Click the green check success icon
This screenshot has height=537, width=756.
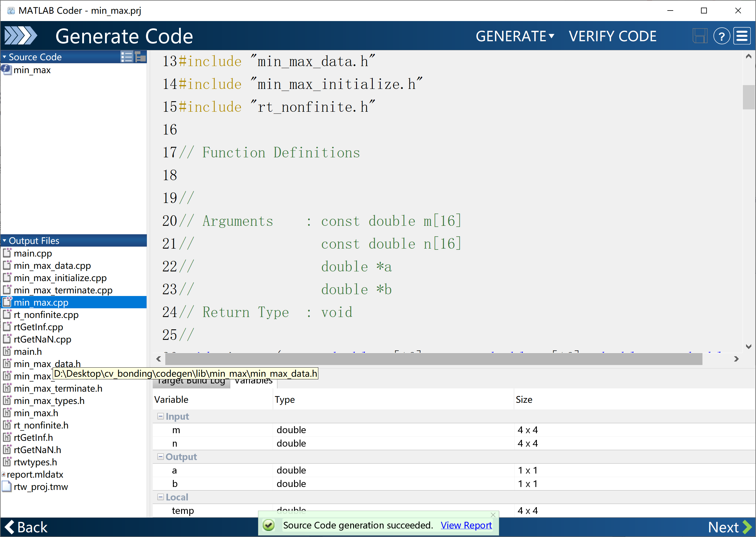[269, 525]
